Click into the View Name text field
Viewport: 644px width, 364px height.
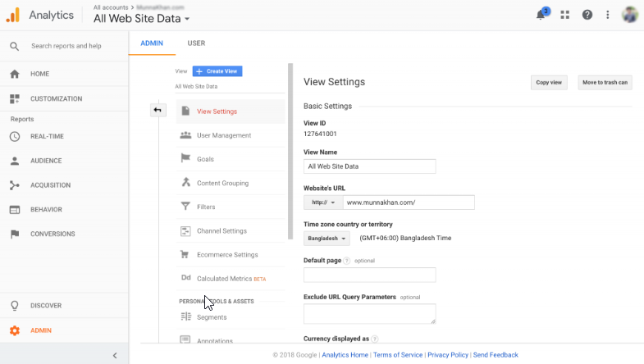369,166
